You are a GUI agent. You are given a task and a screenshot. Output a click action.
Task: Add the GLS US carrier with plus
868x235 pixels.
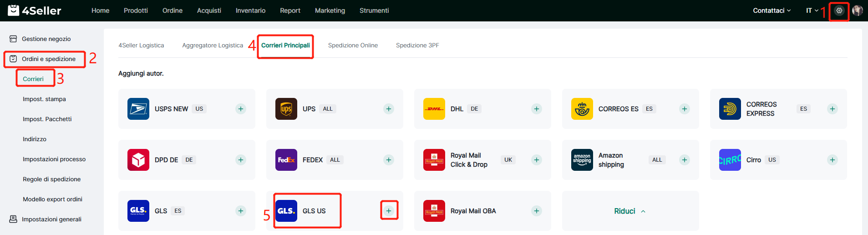click(x=389, y=211)
